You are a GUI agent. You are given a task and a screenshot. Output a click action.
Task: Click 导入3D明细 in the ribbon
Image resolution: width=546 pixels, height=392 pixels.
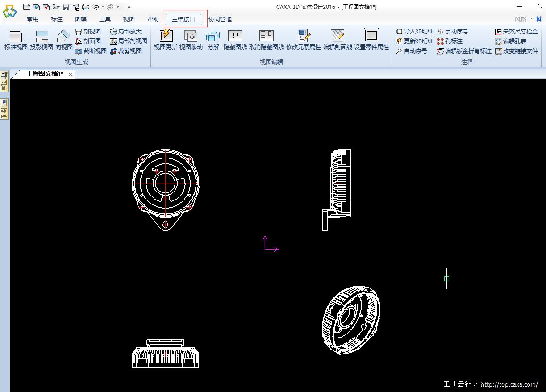(x=415, y=31)
